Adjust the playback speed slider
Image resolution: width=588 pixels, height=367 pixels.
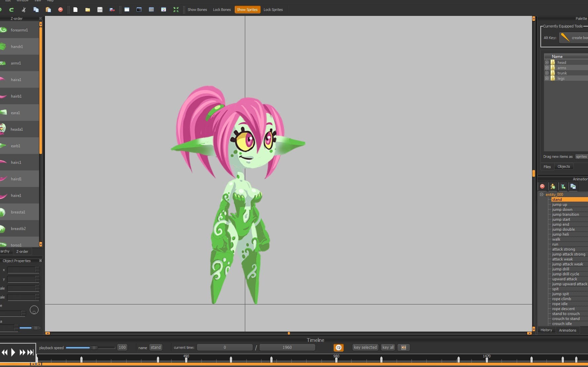pos(94,347)
